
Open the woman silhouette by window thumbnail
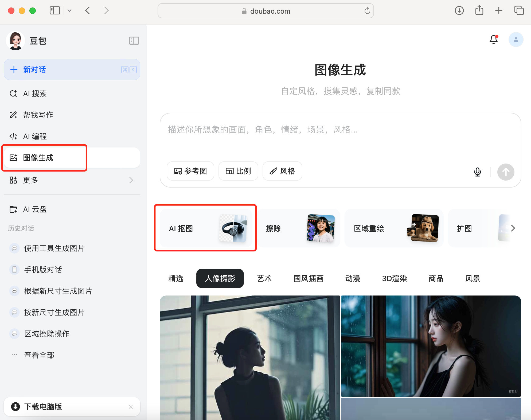(x=250, y=358)
